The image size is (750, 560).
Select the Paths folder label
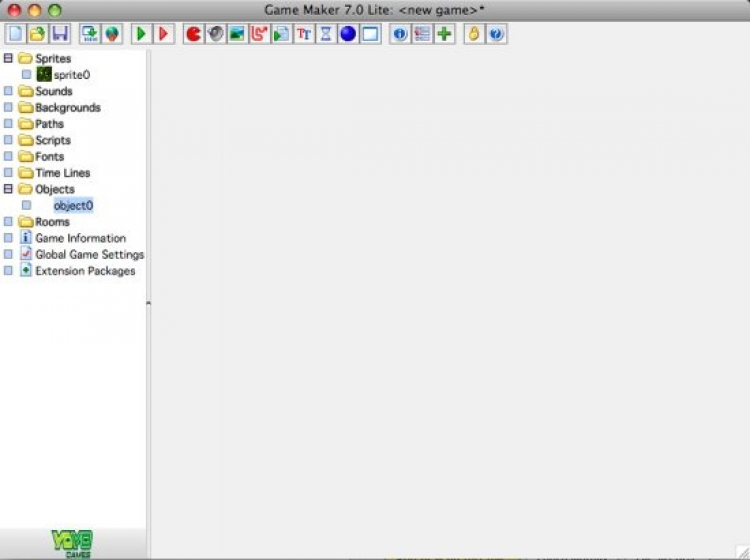click(x=49, y=124)
